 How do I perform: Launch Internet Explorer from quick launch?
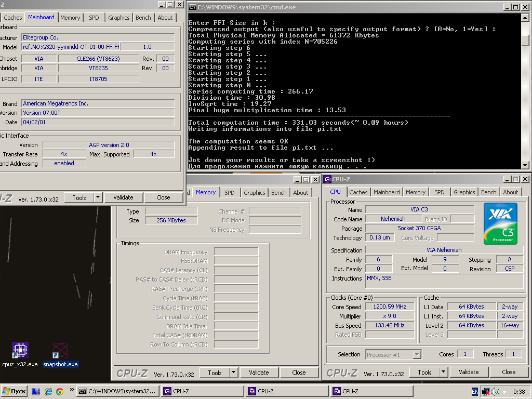coord(48,392)
